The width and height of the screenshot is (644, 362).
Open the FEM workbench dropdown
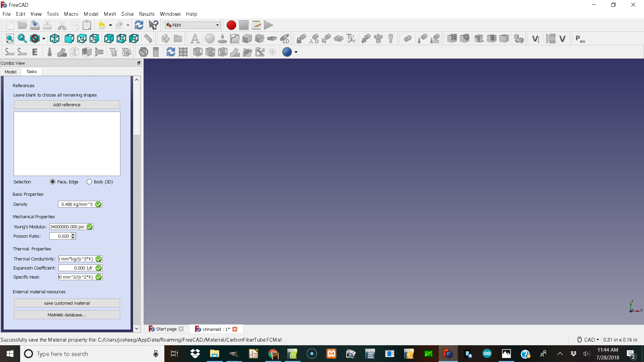(x=193, y=25)
